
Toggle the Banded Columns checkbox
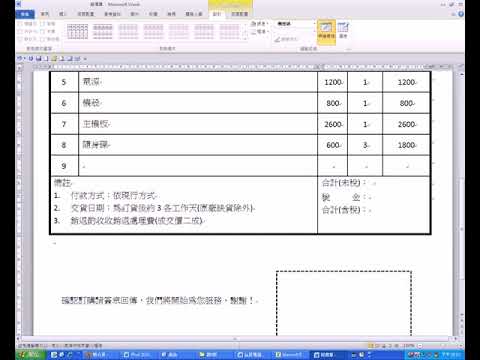[x=49, y=39]
